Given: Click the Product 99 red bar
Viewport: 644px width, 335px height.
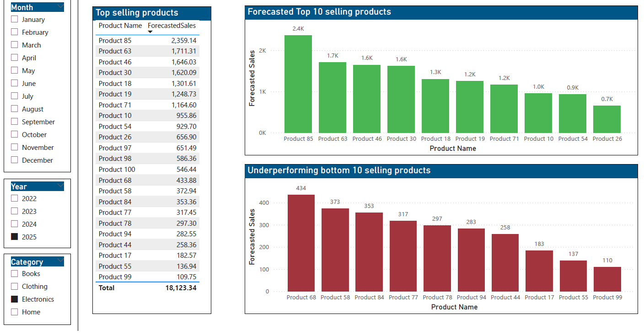Looking at the screenshot, I should [607, 279].
